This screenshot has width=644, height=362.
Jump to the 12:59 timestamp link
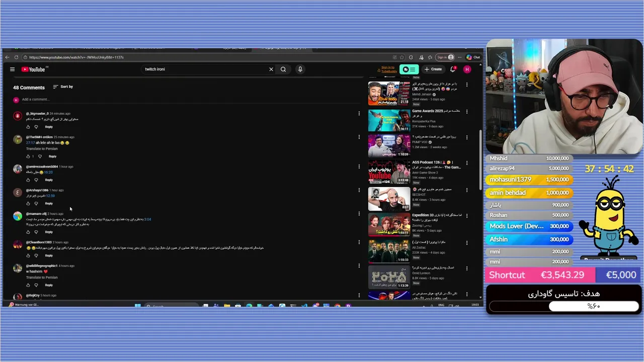50,196
